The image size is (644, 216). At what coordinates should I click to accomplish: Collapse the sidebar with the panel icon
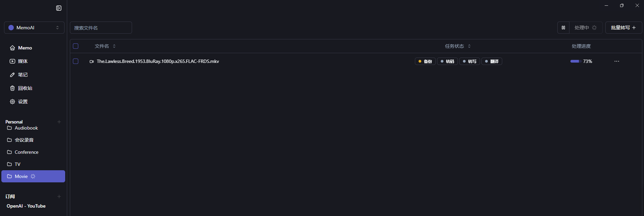coord(59,8)
